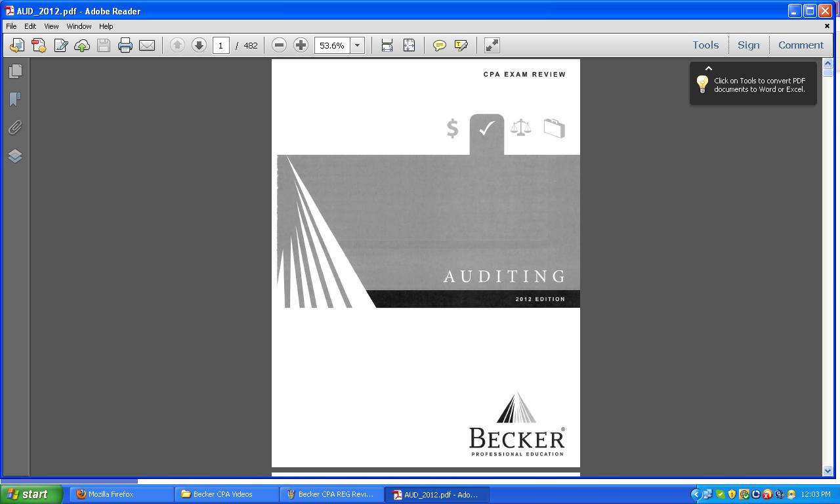This screenshot has height=504, width=840.
Task: Open the Help menu
Action: pyautogui.click(x=106, y=26)
